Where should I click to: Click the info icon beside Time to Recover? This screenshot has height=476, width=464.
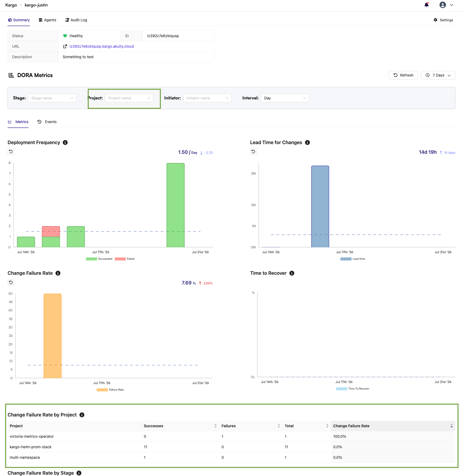coord(292,273)
